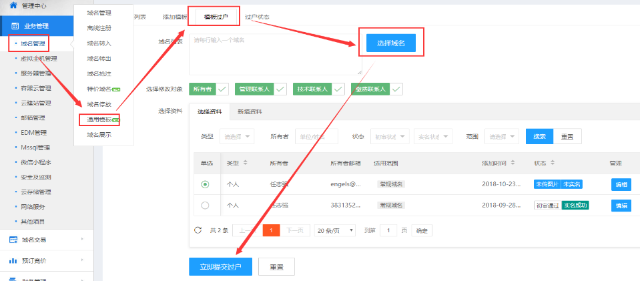
Task: Sort the table by 添加时间 column arrows
Action: pos(517,163)
